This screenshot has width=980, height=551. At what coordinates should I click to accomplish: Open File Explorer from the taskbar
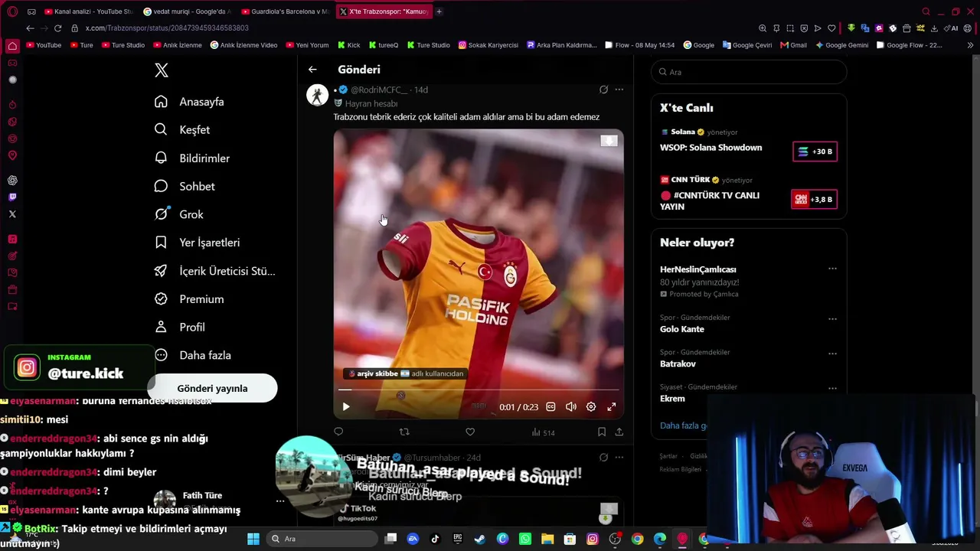(547, 539)
